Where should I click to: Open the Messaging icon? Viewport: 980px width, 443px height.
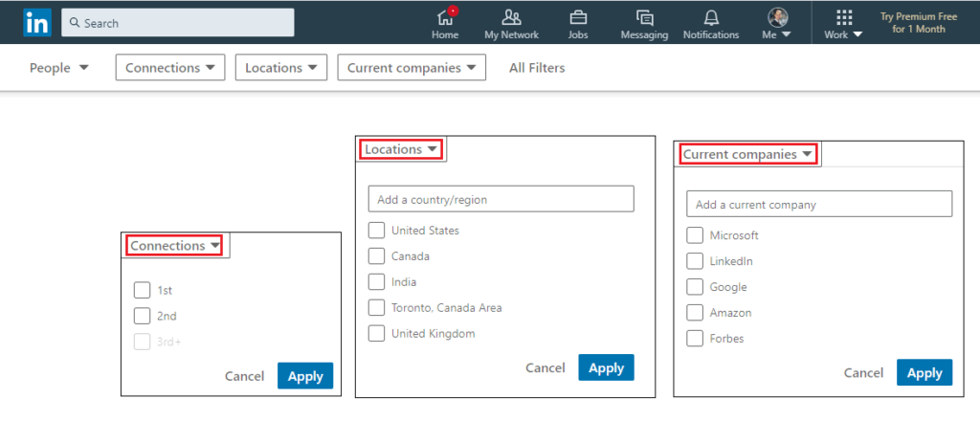point(644,17)
